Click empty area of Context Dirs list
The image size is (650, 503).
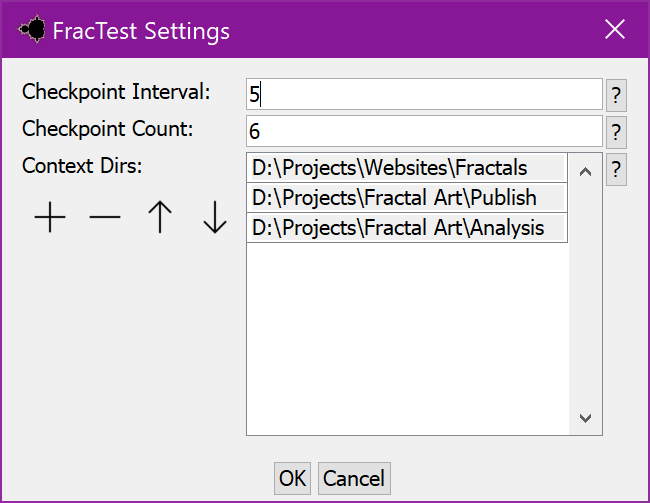pos(407,338)
